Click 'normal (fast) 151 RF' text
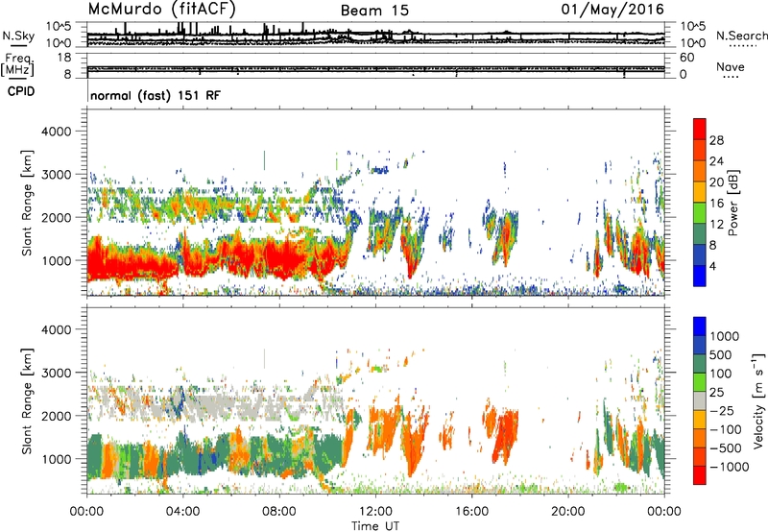The image size is (768, 532). click(156, 95)
